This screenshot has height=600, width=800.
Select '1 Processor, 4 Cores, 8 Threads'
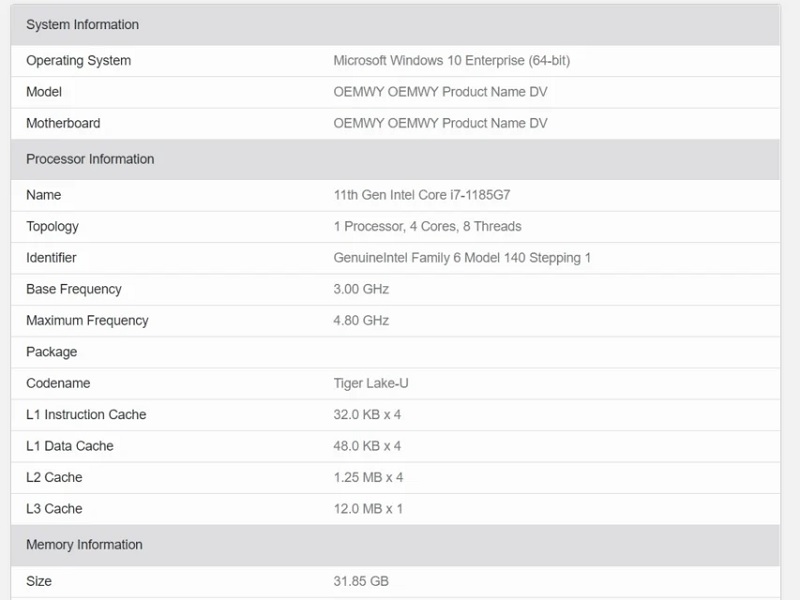click(x=428, y=227)
